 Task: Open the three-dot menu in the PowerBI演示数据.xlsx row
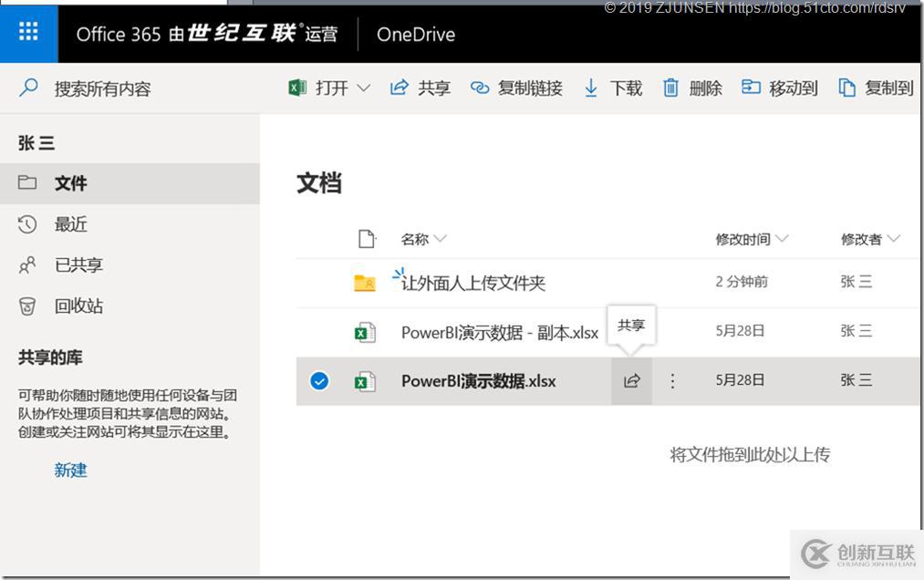tap(672, 381)
